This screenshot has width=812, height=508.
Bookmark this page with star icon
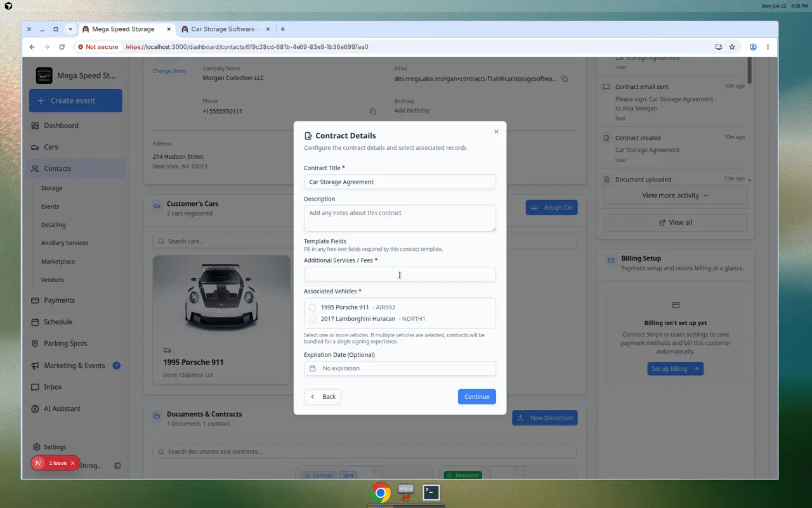732,47
